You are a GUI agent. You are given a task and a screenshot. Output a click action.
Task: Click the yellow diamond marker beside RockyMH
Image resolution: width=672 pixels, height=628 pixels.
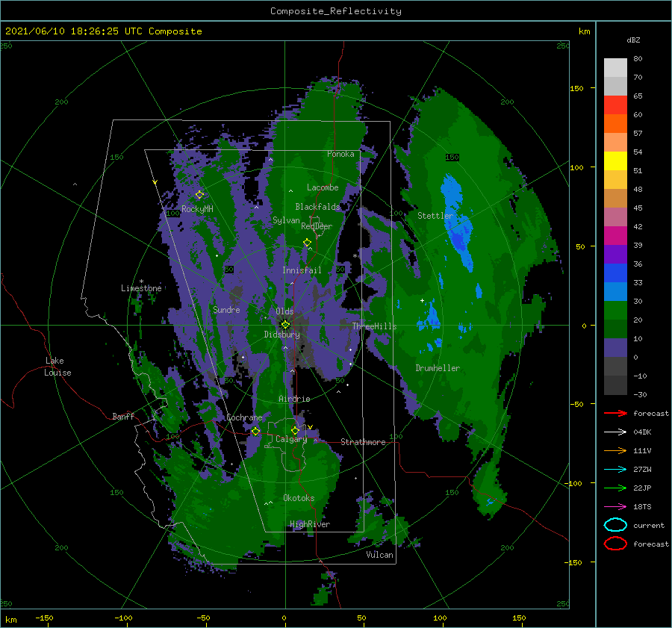tap(199, 195)
